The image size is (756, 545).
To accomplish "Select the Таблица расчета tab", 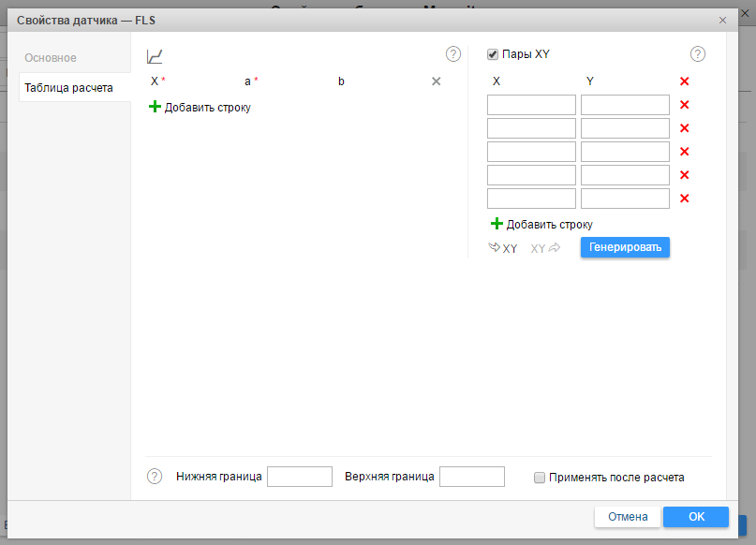I will click(x=69, y=88).
